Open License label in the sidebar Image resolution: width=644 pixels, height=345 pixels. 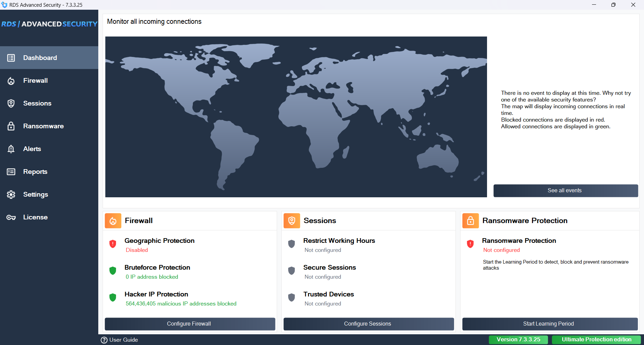point(35,217)
